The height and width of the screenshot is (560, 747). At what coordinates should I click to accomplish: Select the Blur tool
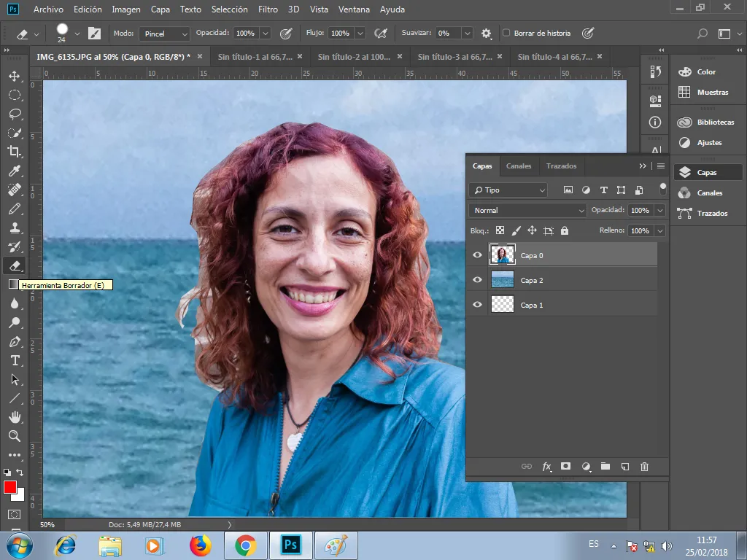pyautogui.click(x=15, y=304)
